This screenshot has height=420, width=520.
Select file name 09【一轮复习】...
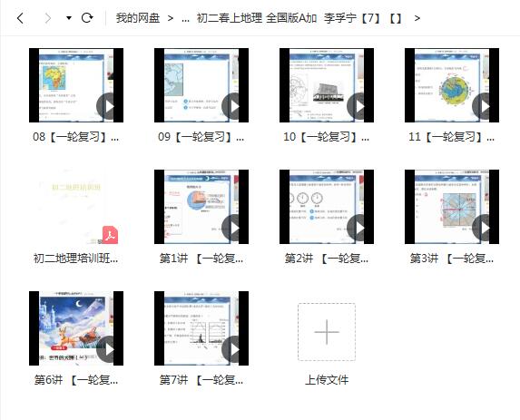tap(201, 137)
